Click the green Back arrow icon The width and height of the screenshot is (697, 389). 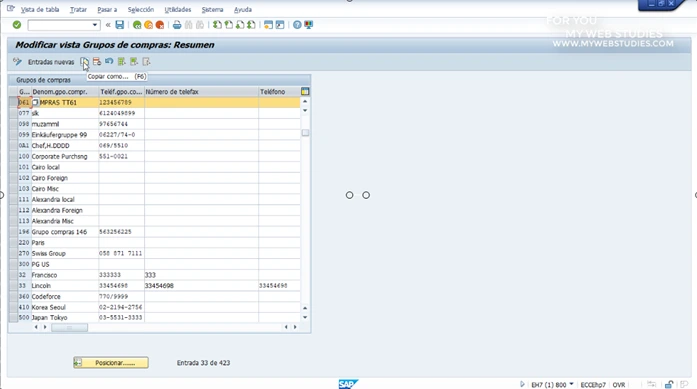(137, 25)
